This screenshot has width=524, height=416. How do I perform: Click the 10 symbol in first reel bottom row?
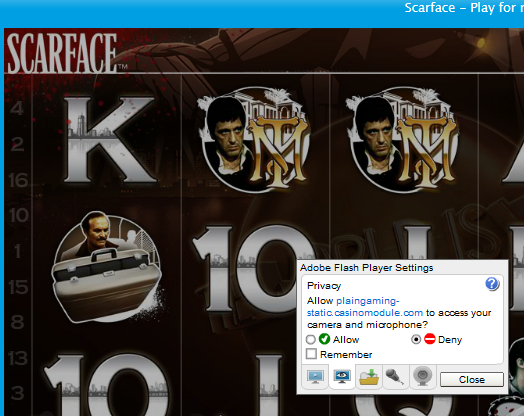point(106,384)
